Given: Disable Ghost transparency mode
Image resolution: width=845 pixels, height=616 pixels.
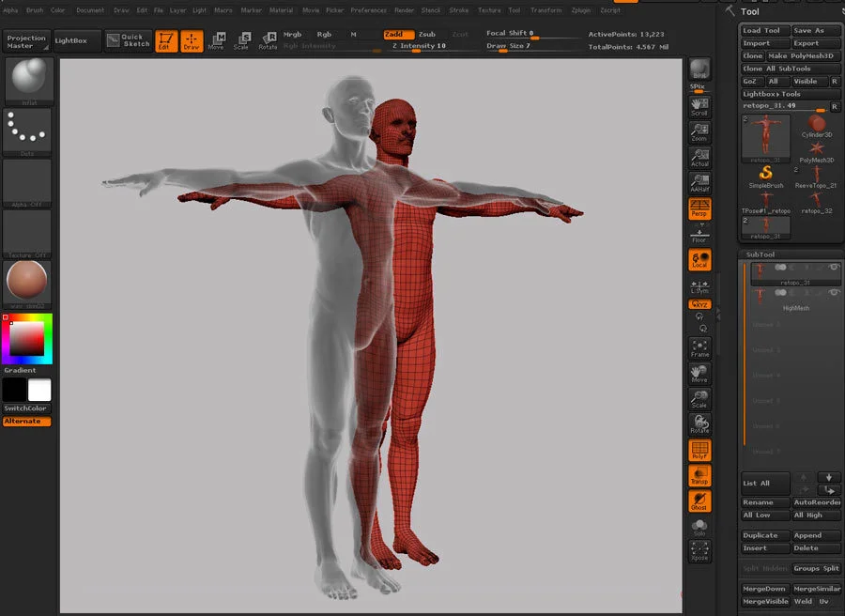Looking at the screenshot, I should 699,501.
